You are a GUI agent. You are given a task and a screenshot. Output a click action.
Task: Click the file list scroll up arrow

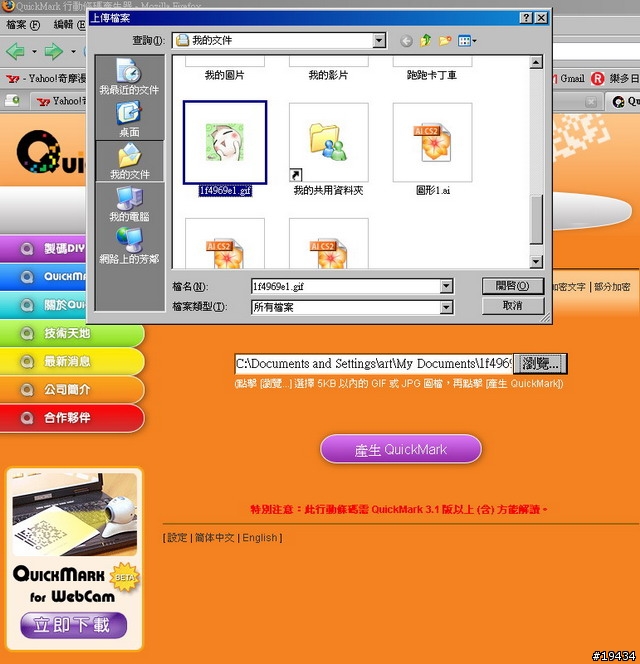coord(536,62)
